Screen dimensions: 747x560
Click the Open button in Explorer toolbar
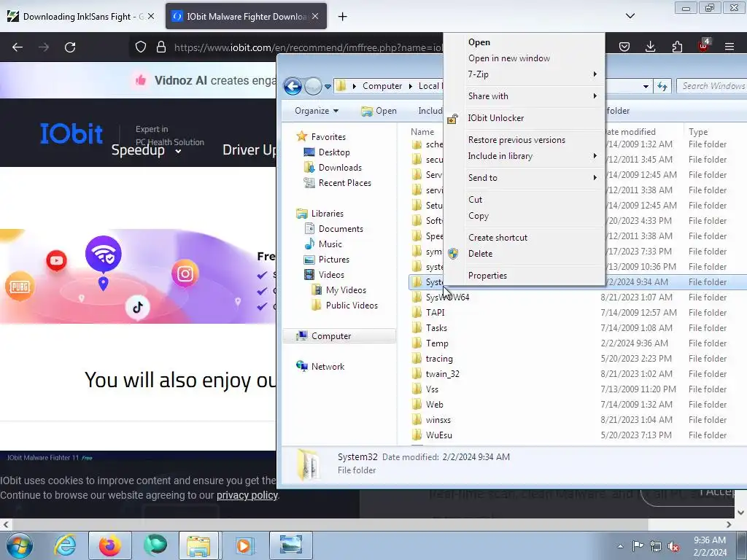click(379, 111)
